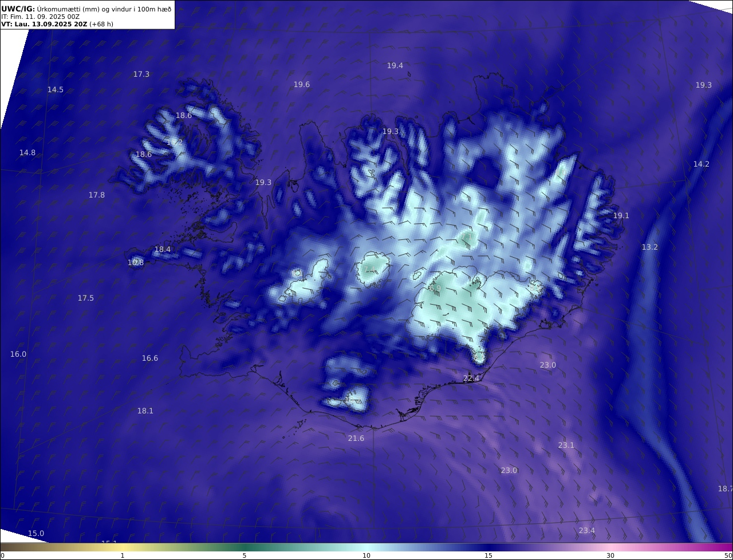Click the 23.1 value on the map
This screenshot has height=560, width=733.
point(566,445)
